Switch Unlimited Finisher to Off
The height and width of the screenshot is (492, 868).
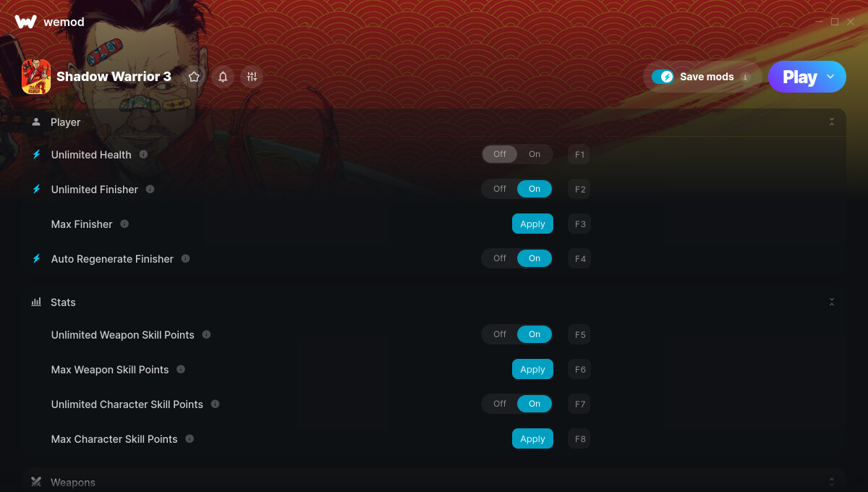coord(500,189)
